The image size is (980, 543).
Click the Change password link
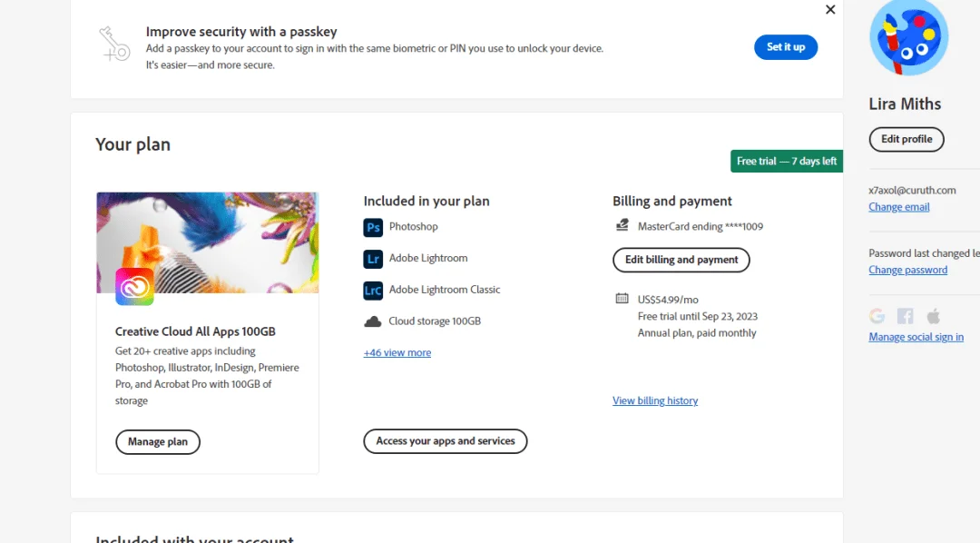(x=907, y=270)
